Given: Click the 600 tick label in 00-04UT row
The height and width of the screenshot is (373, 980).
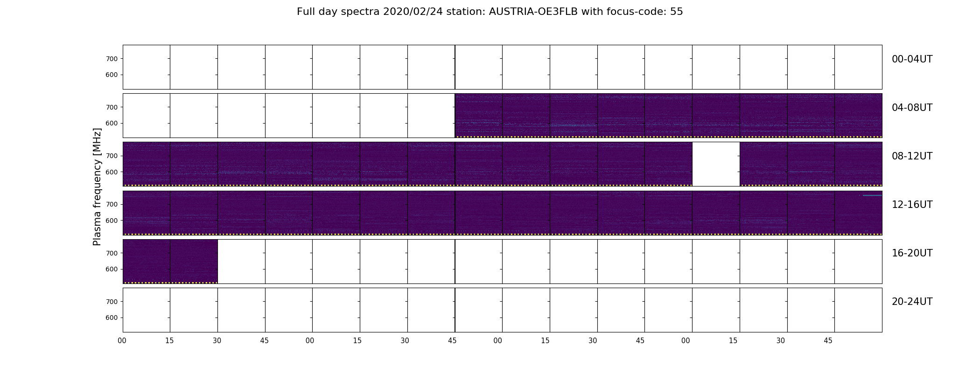Looking at the screenshot, I should 112,75.
